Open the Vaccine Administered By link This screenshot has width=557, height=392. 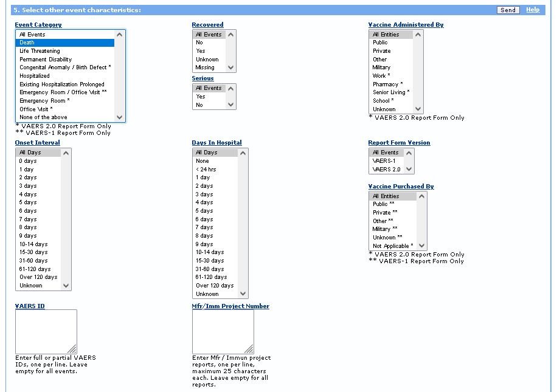click(x=406, y=24)
